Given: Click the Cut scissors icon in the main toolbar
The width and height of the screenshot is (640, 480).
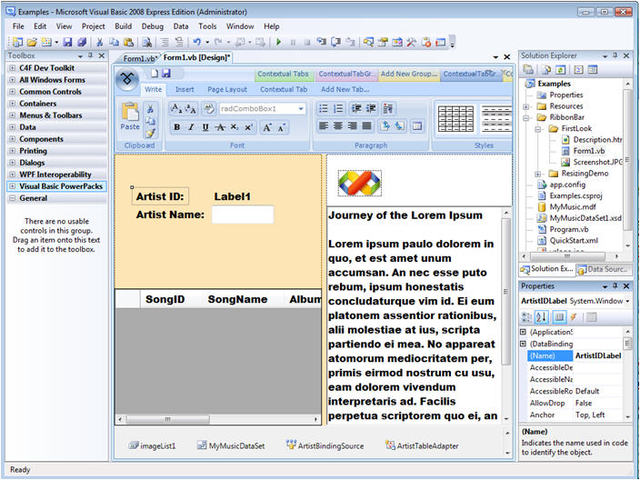Looking at the screenshot, I should 99,42.
